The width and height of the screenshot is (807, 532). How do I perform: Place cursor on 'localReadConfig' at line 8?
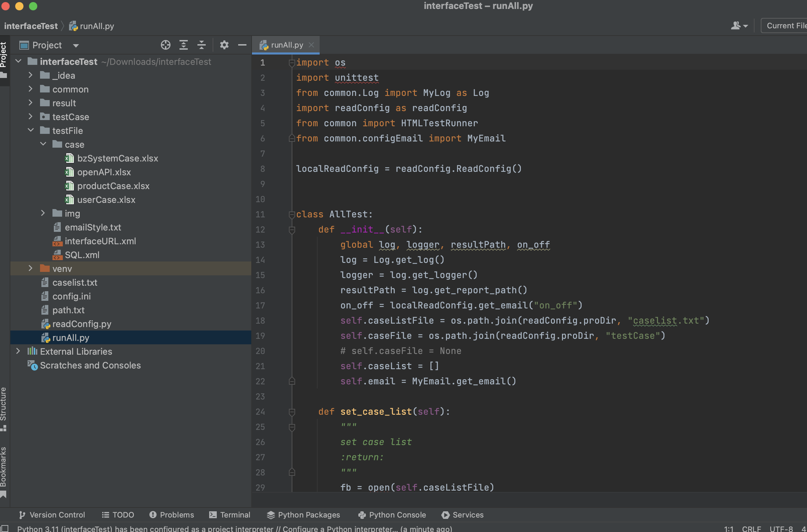337,169
